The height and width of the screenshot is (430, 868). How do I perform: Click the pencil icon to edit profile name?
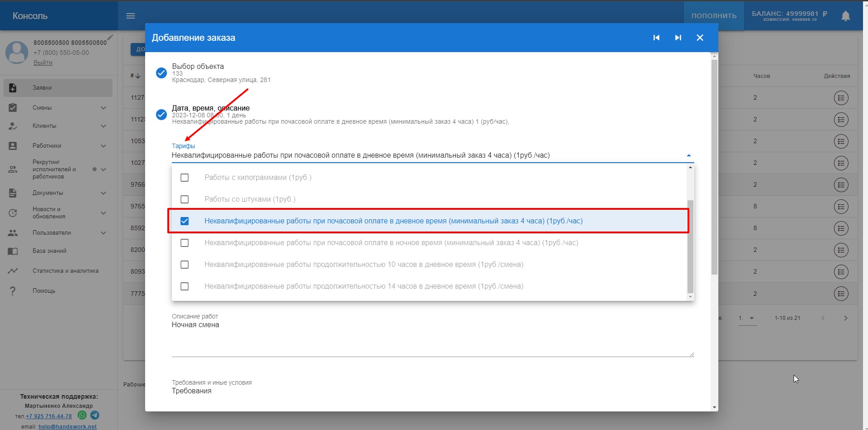point(110,37)
